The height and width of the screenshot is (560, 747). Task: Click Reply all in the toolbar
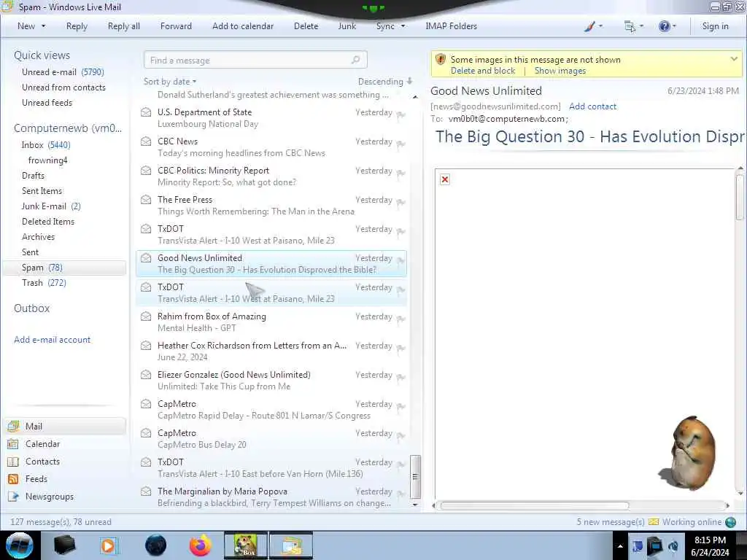click(124, 26)
